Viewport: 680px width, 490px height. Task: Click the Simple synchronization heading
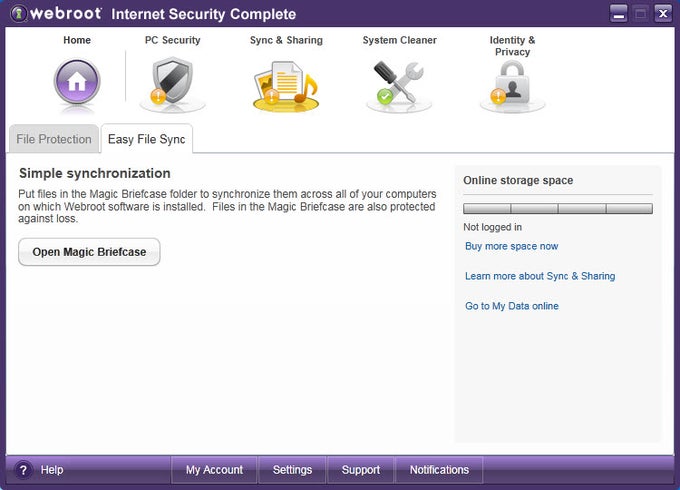(95, 173)
